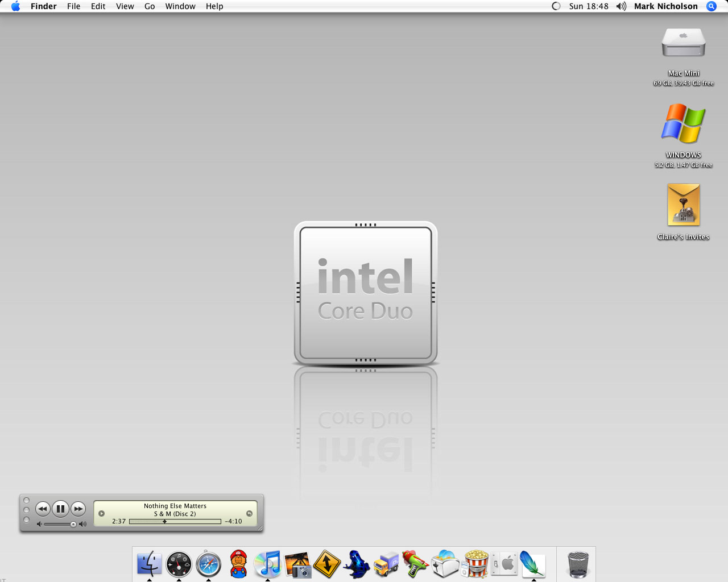Open Finder from the Dock

[x=150, y=564]
